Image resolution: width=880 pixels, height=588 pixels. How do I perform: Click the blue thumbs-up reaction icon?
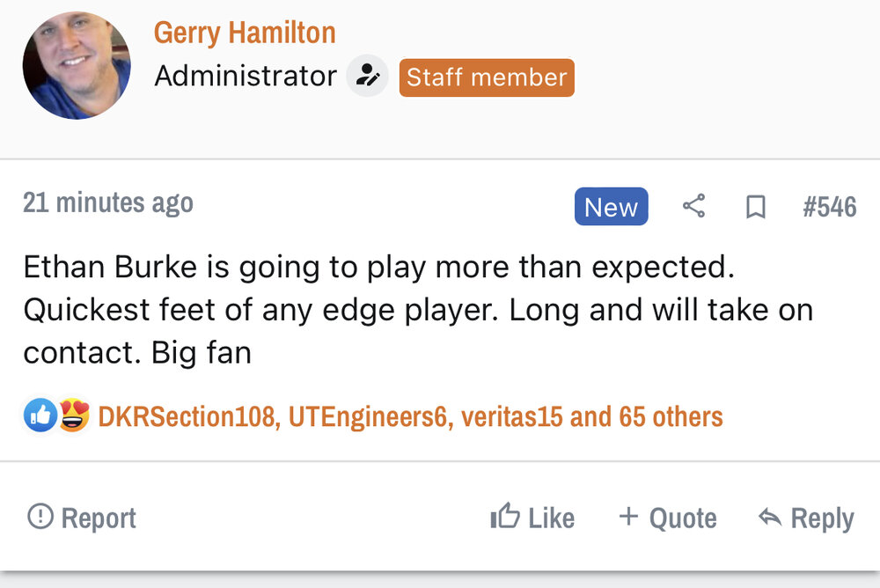tap(40, 415)
